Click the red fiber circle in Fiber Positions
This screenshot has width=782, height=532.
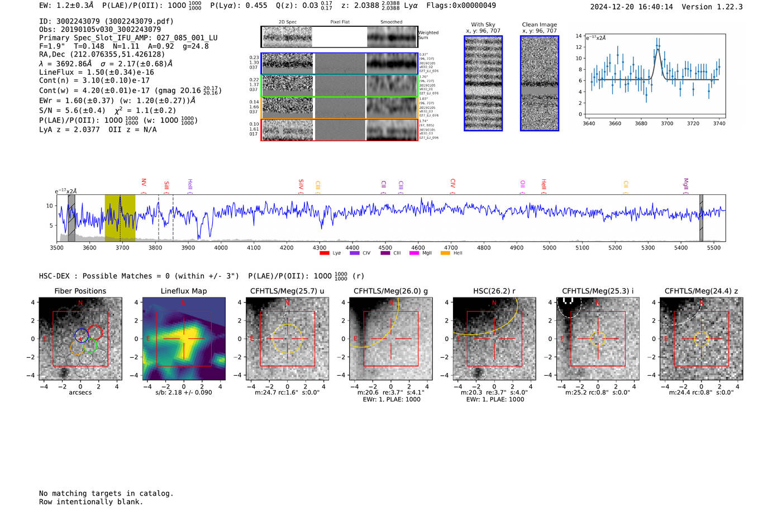pyautogui.click(x=95, y=332)
